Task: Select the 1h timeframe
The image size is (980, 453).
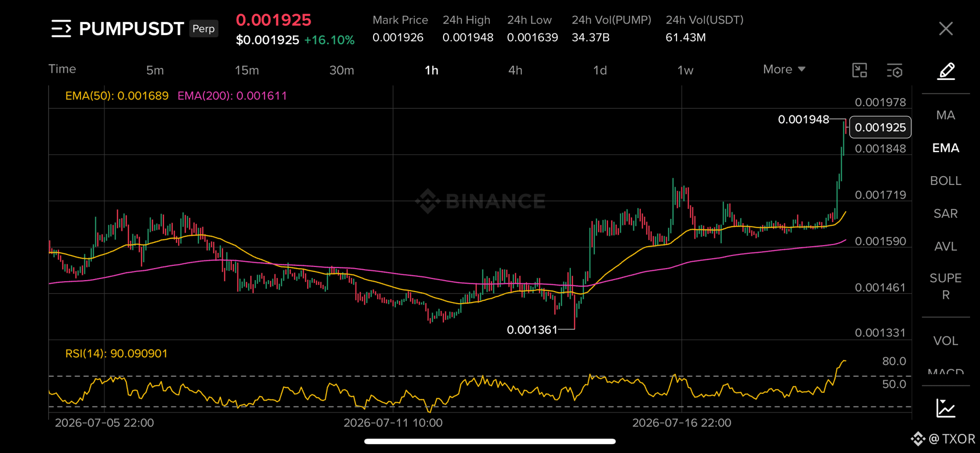Action: click(x=431, y=70)
